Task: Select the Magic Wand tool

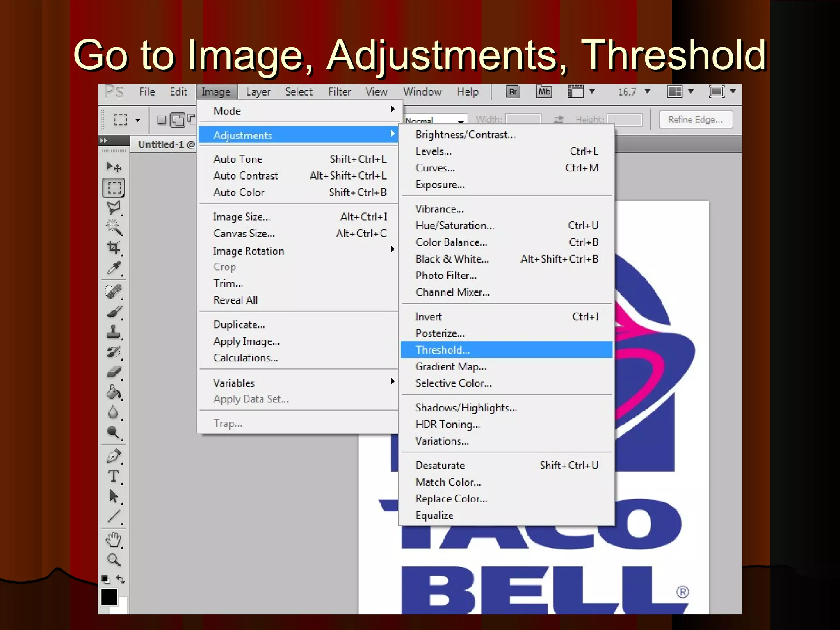Action: click(114, 228)
